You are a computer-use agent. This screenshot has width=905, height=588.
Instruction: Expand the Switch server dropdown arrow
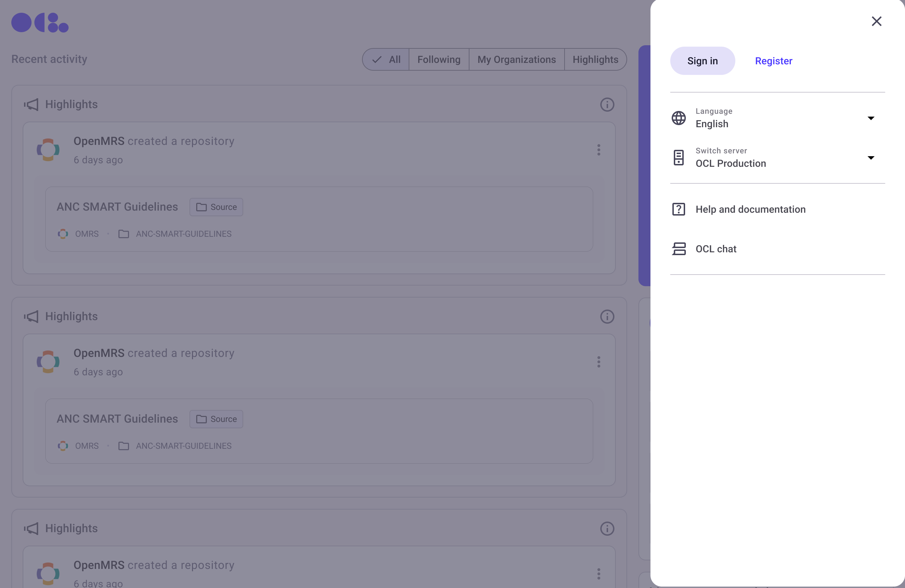click(870, 158)
